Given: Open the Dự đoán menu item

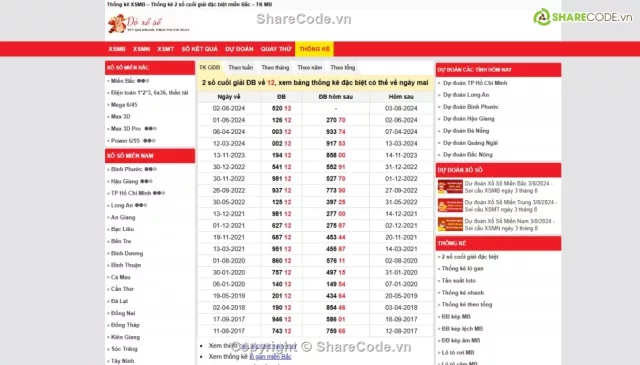Looking at the screenshot, I should point(239,49).
